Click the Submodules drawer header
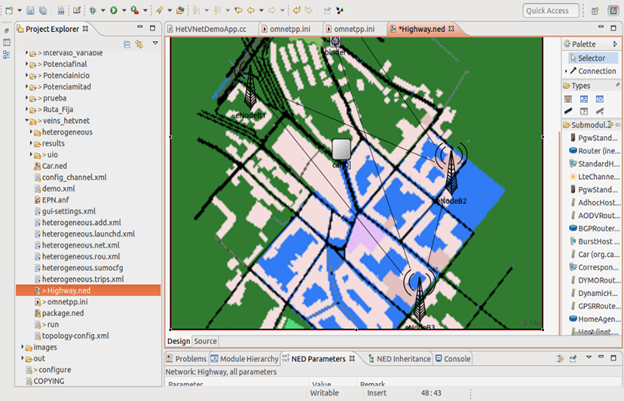This screenshot has height=401, width=624. (591, 125)
